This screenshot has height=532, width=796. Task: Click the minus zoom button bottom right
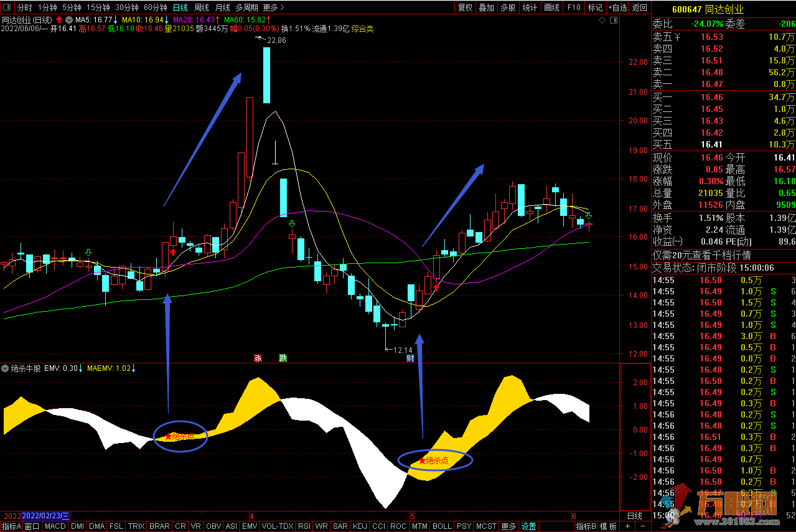tap(643, 526)
